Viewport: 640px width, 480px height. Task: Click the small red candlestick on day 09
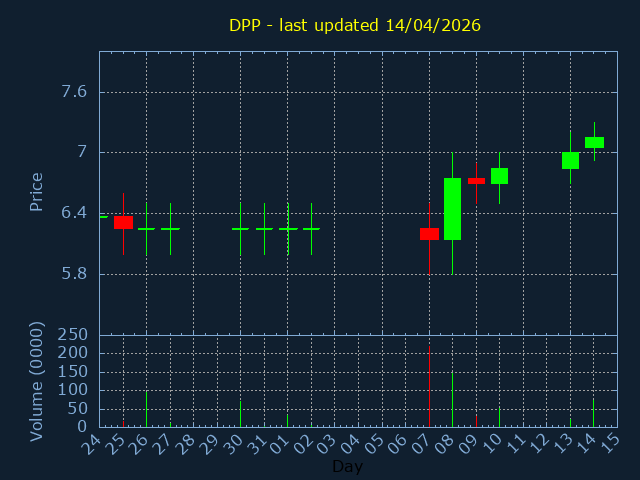[x=476, y=181]
